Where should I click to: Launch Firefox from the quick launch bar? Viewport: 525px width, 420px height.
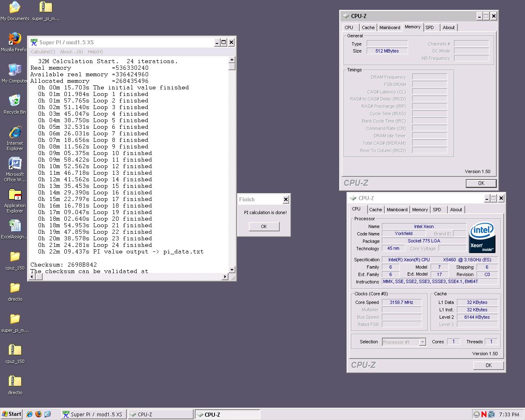click(x=39, y=414)
